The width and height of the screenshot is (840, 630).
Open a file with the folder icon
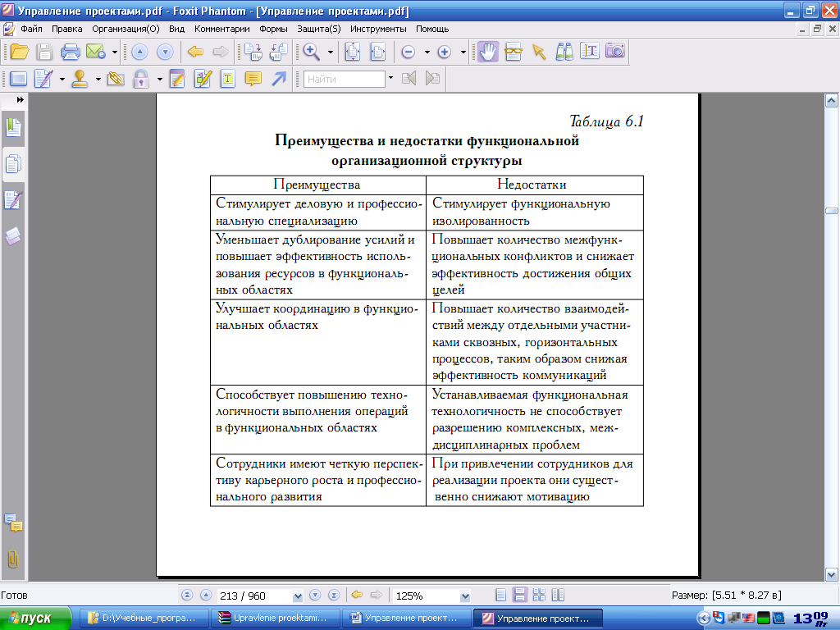click(x=20, y=52)
